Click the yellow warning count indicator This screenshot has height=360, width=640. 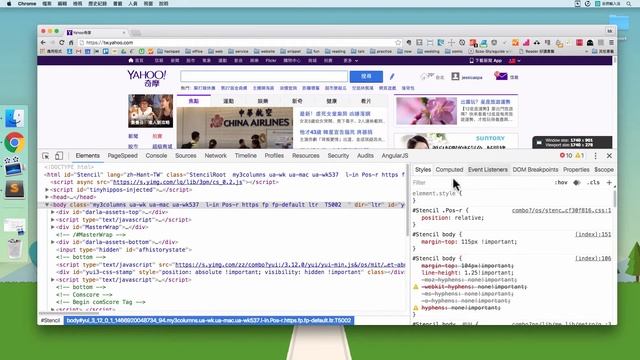(x=580, y=156)
